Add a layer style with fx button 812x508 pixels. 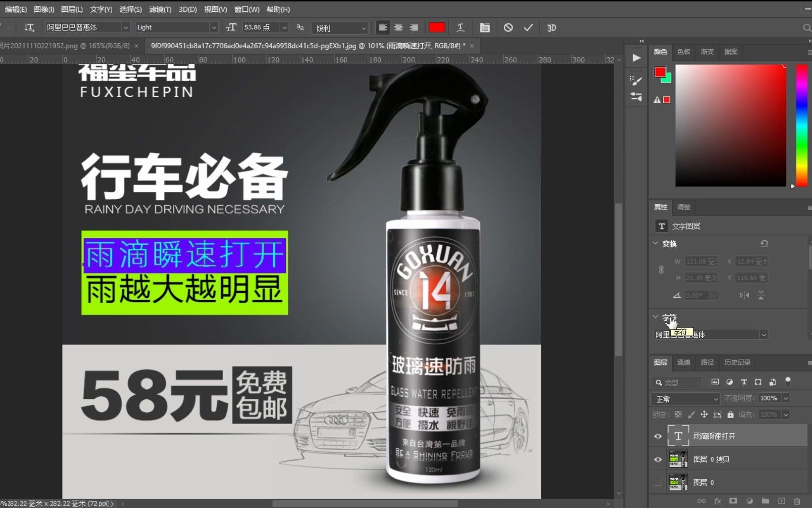click(717, 501)
